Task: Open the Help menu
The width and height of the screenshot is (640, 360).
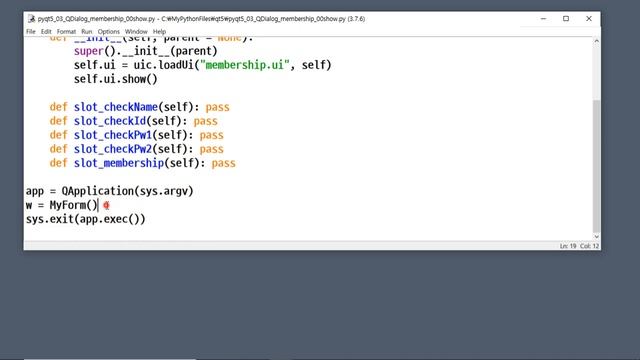Action: click(159, 31)
